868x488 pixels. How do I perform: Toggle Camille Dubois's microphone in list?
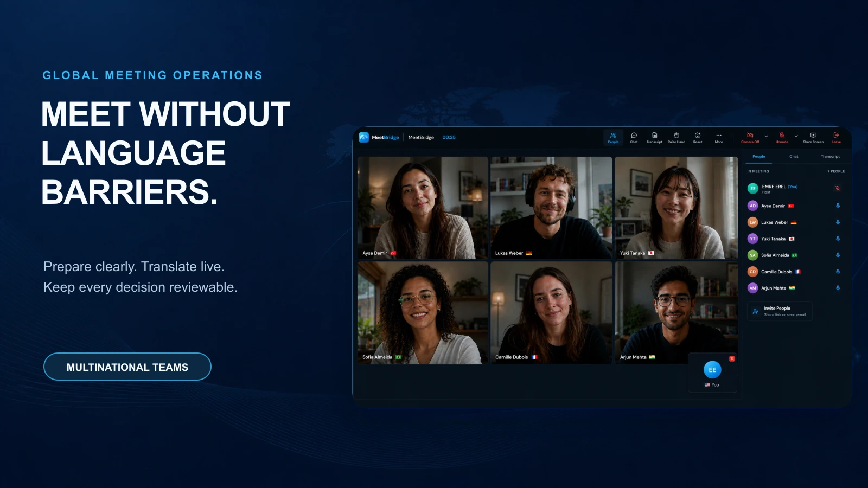(x=838, y=272)
